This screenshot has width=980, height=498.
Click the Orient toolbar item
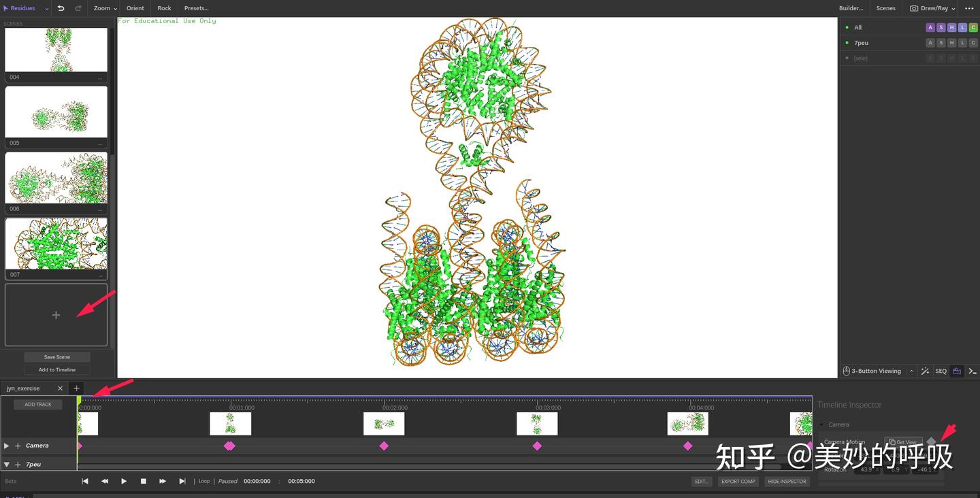pyautogui.click(x=135, y=8)
